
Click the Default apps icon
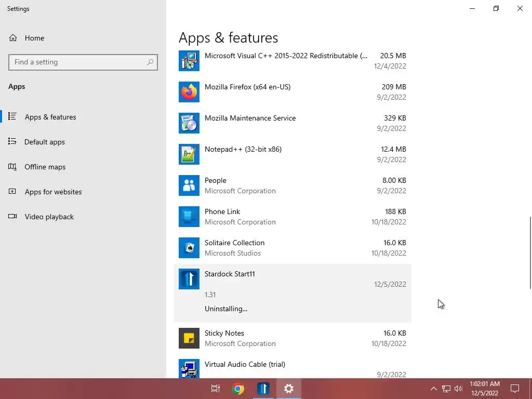tap(12, 141)
